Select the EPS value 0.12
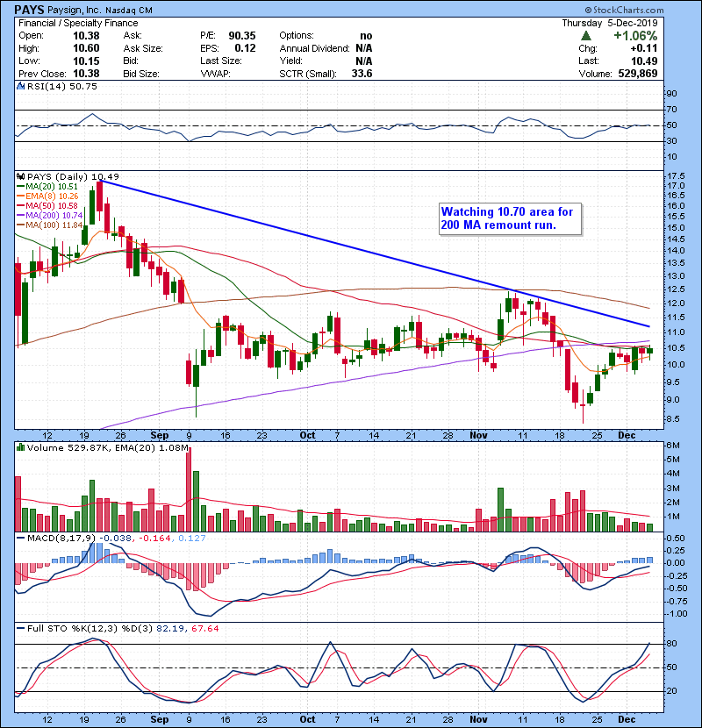The image size is (702, 728). coord(245,48)
